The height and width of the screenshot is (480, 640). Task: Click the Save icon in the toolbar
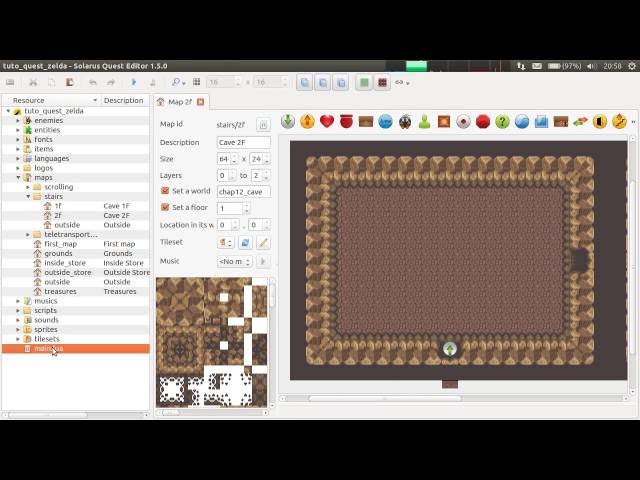click(10, 82)
